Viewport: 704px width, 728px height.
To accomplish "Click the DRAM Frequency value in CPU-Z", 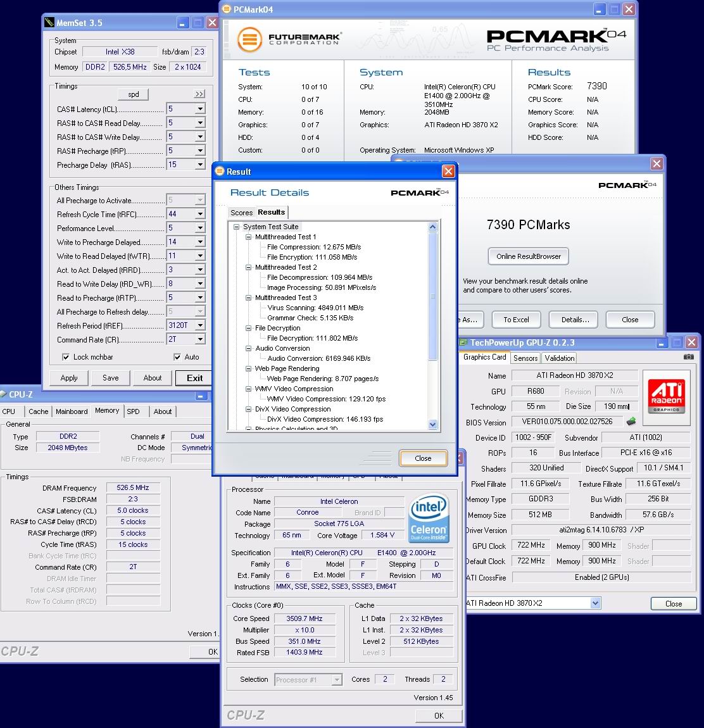I will [133, 487].
